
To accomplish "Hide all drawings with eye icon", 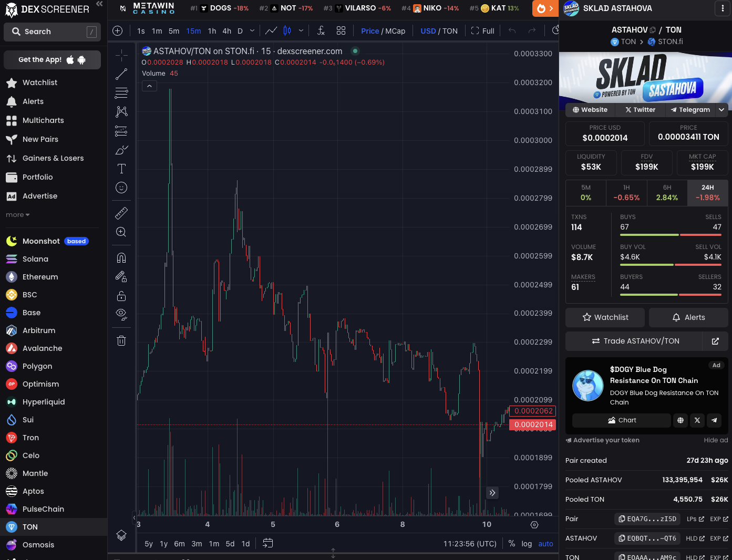I will point(121,315).
